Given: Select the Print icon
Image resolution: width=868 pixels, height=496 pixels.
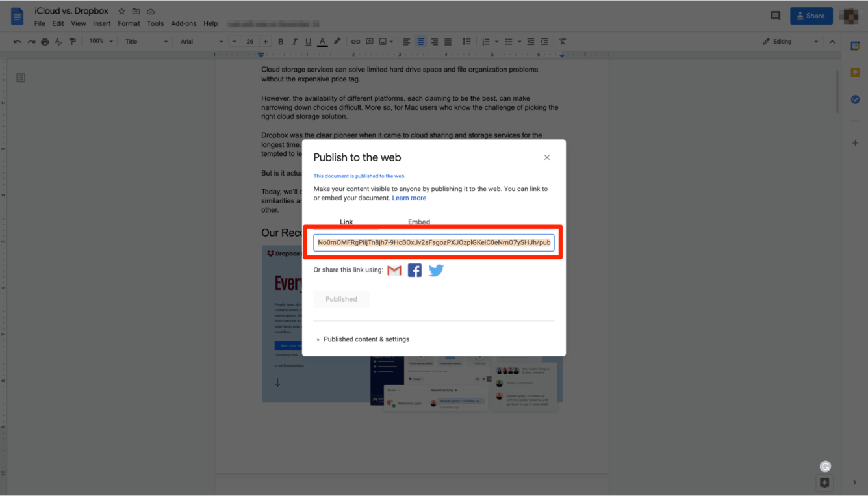Looking at the screenshot, I should pyautogui.click(x=44, y=41).
